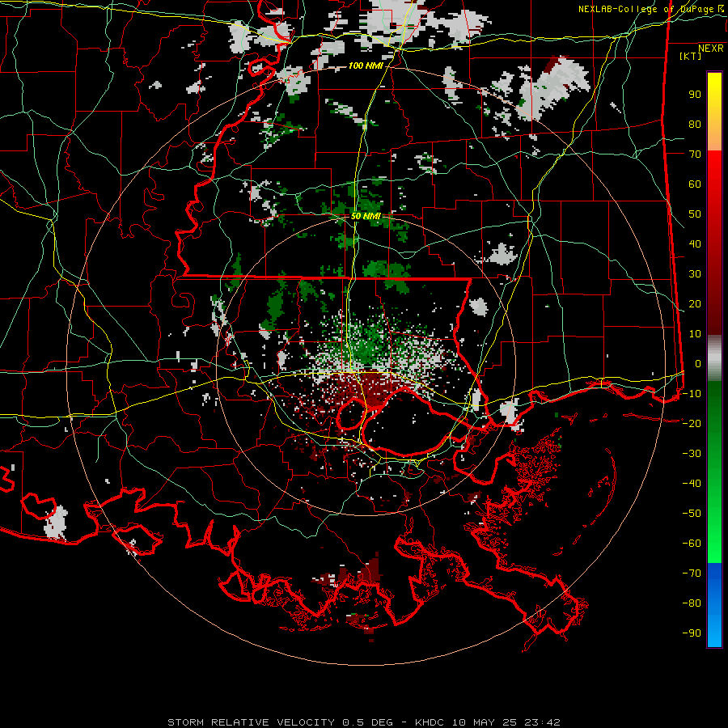Click the 60 value on the velocity scale
The height and width of the screenshot is (728, 728).
click(695, 184)
